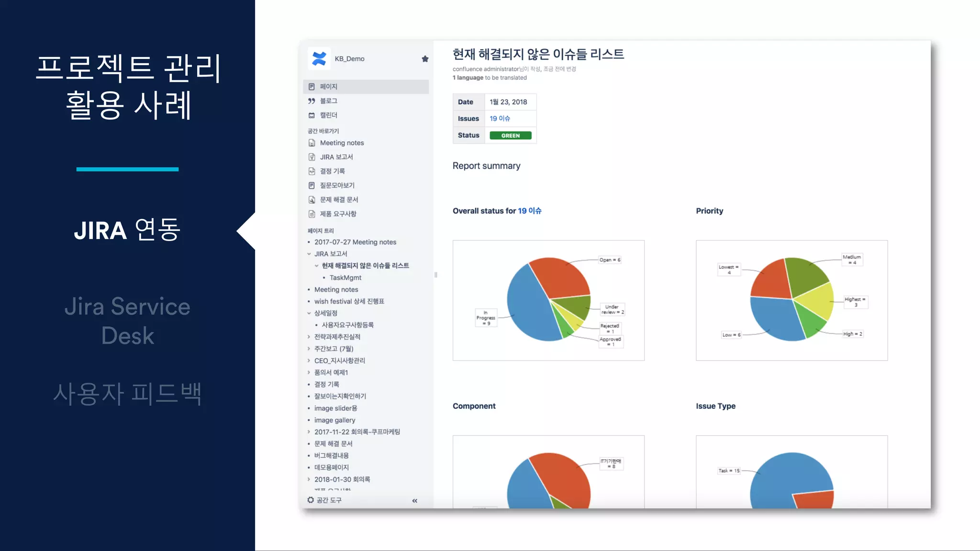Click the GREEN status badge
This screenshot has width=980, height=551.
tap(510, 135)
